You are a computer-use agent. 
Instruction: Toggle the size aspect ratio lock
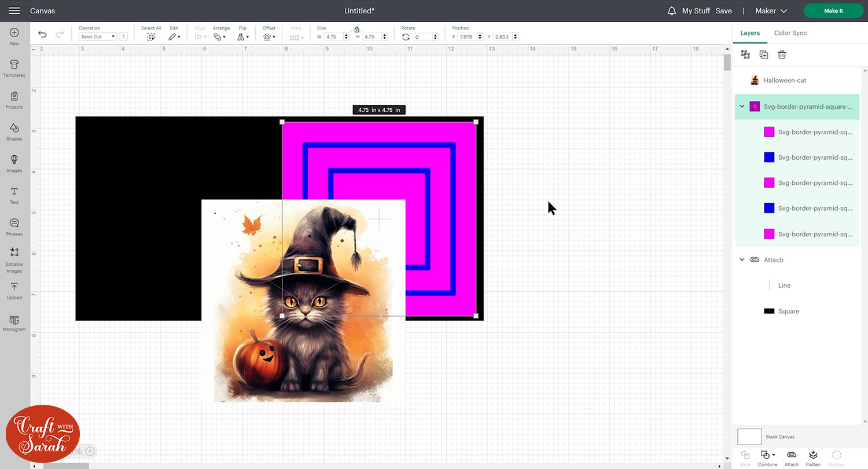point(357,29)
